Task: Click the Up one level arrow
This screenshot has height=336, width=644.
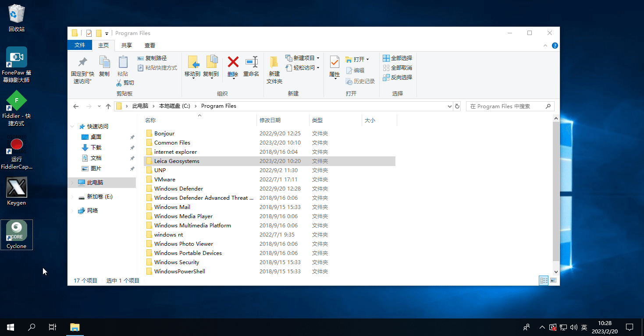Action: point(108,106)
